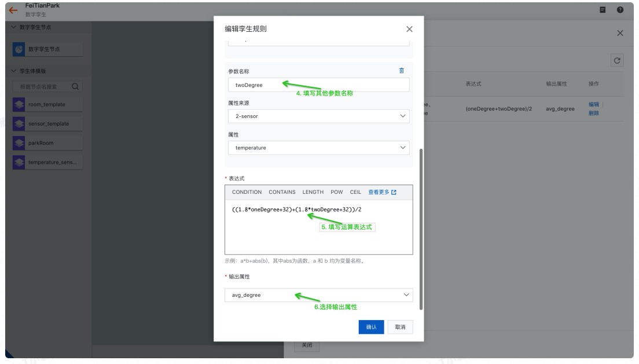The height and width of the screenshot is (364, 639).
Task: Open the 属性来源 dropdown showing 2-sensor
Action: tap(319, 116)
